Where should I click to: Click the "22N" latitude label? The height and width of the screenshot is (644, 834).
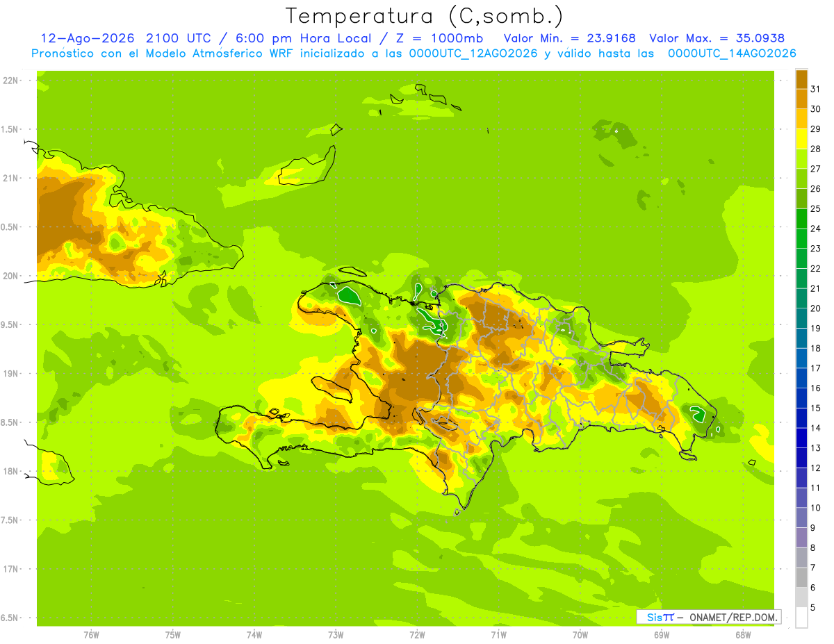(x=11, y=81)
